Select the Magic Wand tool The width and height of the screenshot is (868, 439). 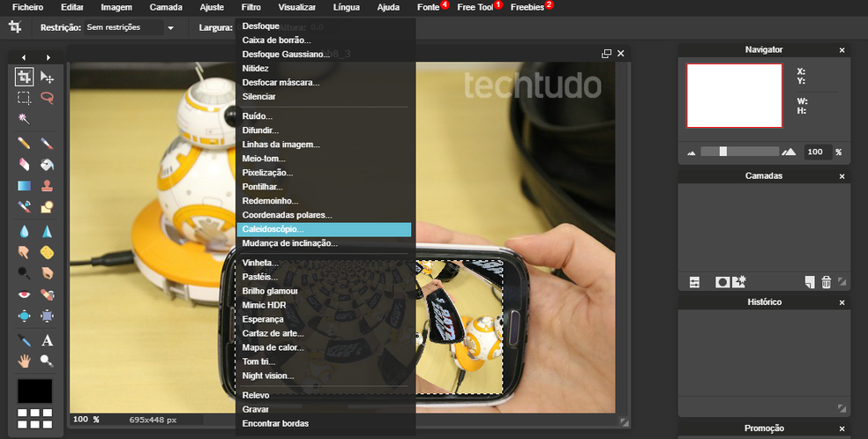pos(24,119)
